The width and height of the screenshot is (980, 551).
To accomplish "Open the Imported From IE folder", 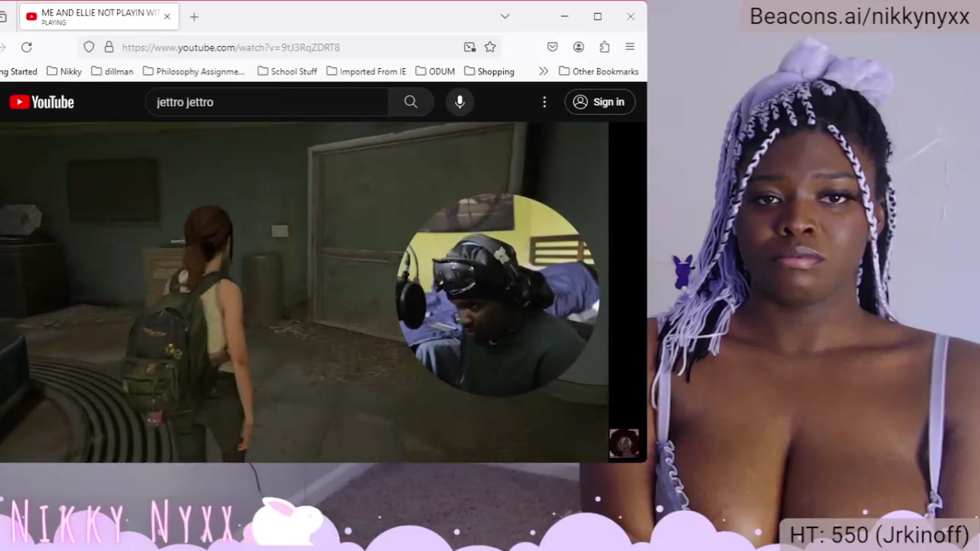I will 366,71.
